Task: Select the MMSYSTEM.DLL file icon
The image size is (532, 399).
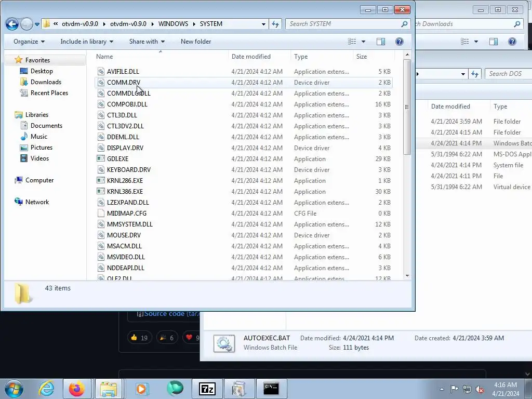Action: pyautogui.click(x=101, y=224)
